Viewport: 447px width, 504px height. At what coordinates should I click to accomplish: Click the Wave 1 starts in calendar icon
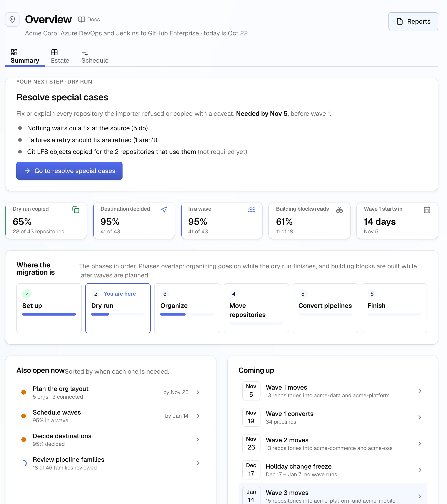click(427, 210)
